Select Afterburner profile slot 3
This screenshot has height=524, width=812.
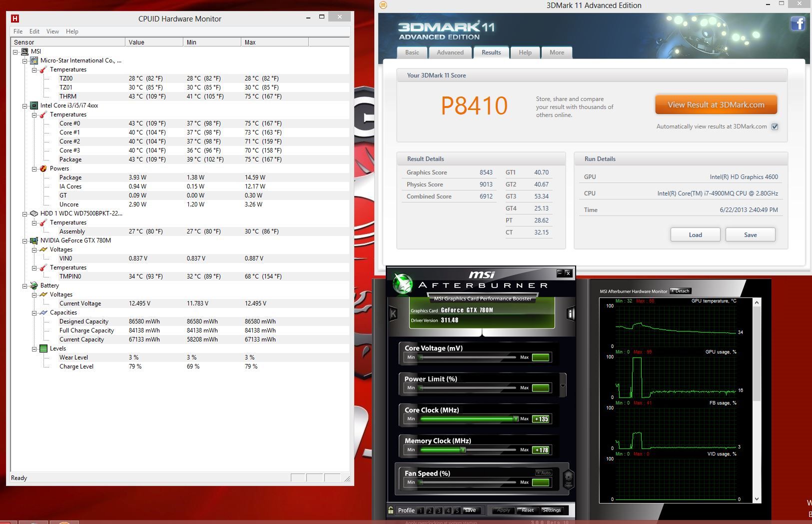tap(439, 510)
